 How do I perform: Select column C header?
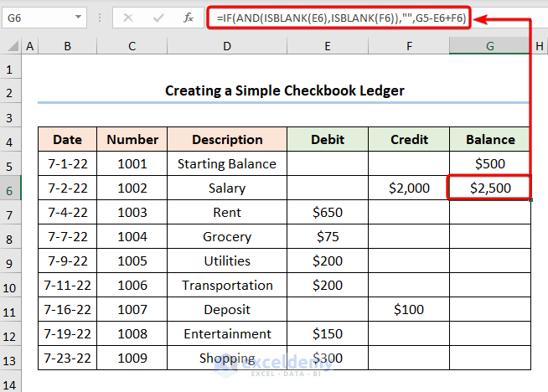[x=132, y=46]
